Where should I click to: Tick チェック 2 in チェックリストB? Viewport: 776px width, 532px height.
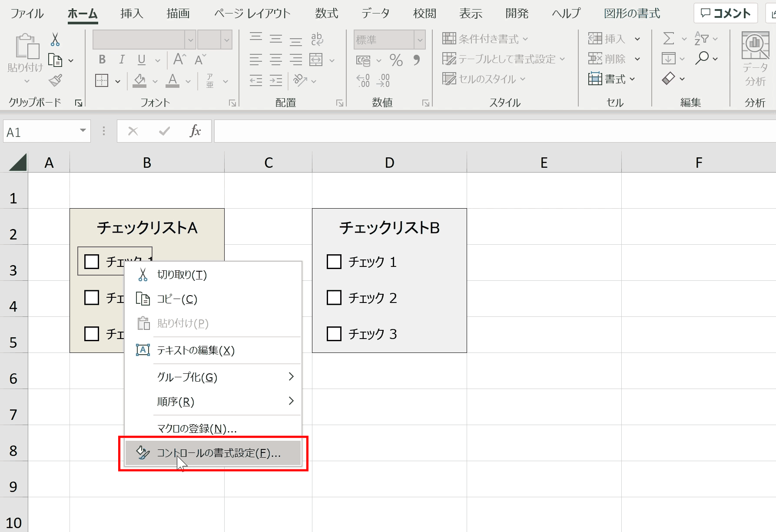pyautogui.click(x=334, y=298)
